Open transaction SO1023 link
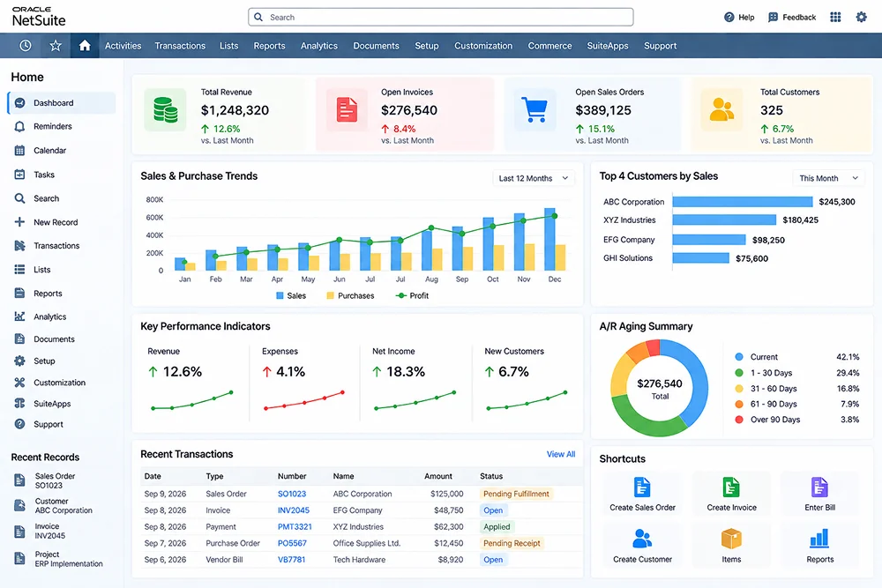Image resolution: width=882 pixels, height=588 pixels. click(292, 495)
